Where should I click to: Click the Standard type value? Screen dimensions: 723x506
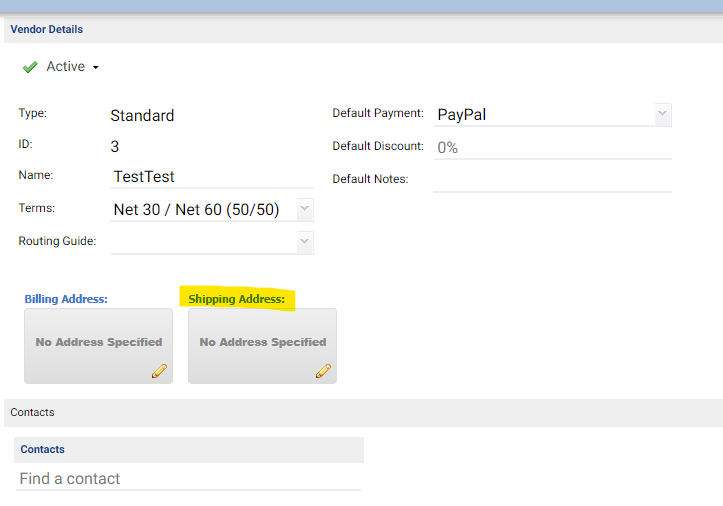[x=142, y=115]
